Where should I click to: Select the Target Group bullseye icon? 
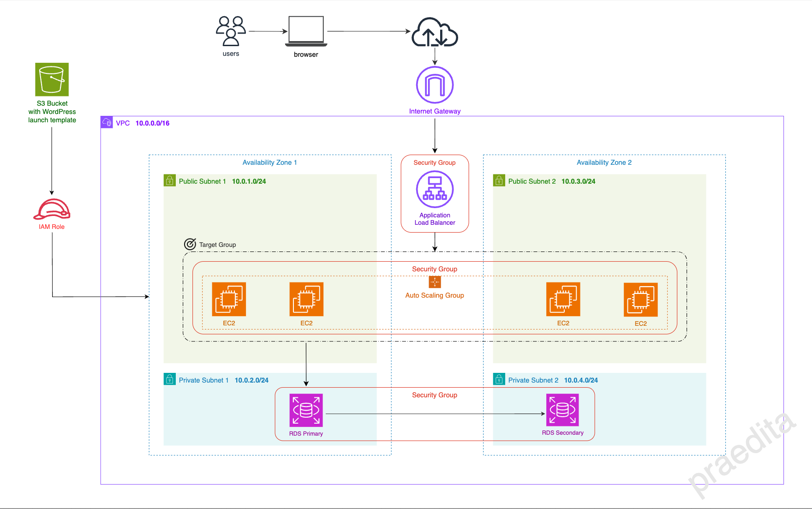tap(190, 244)
